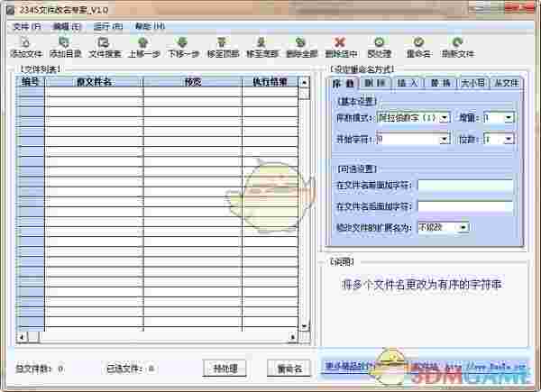Click the 更多精品软件 link at bottom
The width and height of the screenshot is (541, 392).
tap(349, 367)
